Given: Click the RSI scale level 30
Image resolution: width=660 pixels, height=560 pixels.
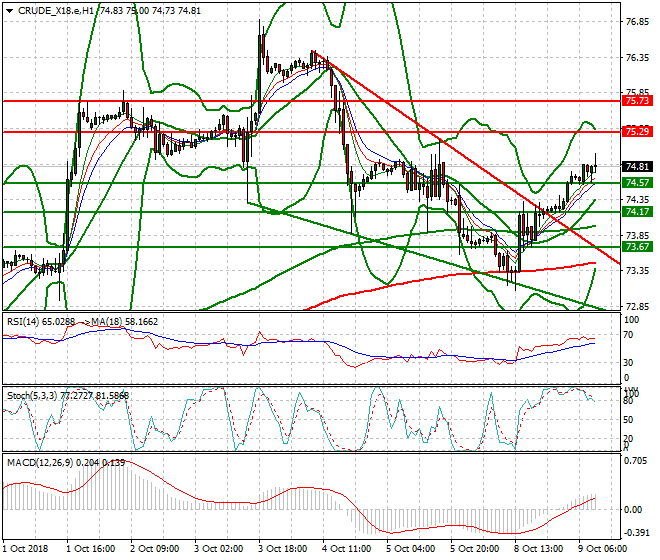Looking at the screenshot, I should pos(628,362).
